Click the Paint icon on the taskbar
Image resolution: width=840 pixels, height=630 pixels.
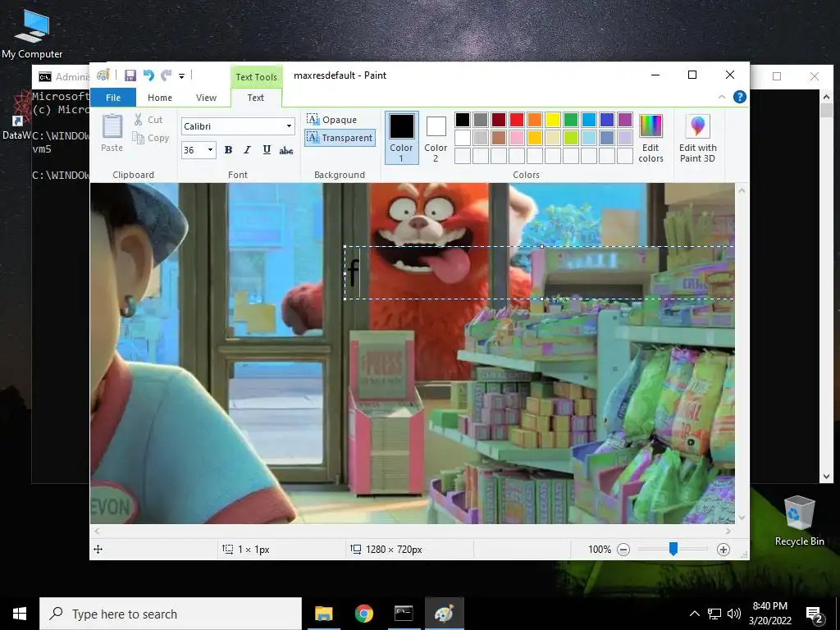444,614
